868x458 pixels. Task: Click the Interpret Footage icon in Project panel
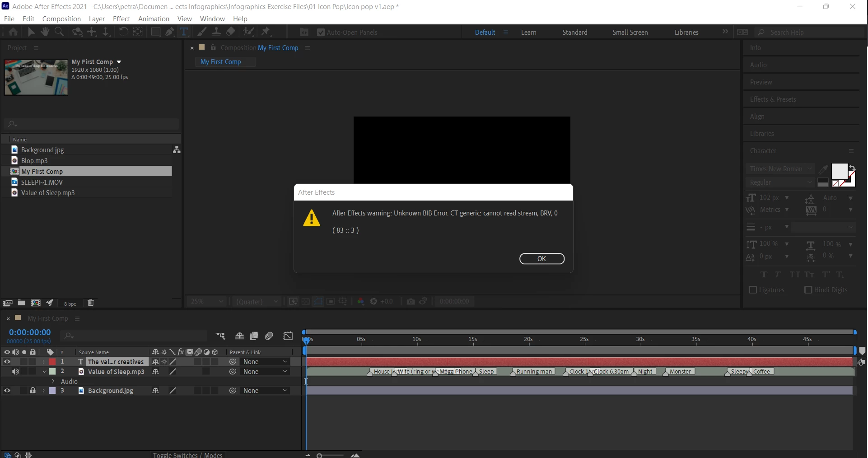tap(8, 303)
